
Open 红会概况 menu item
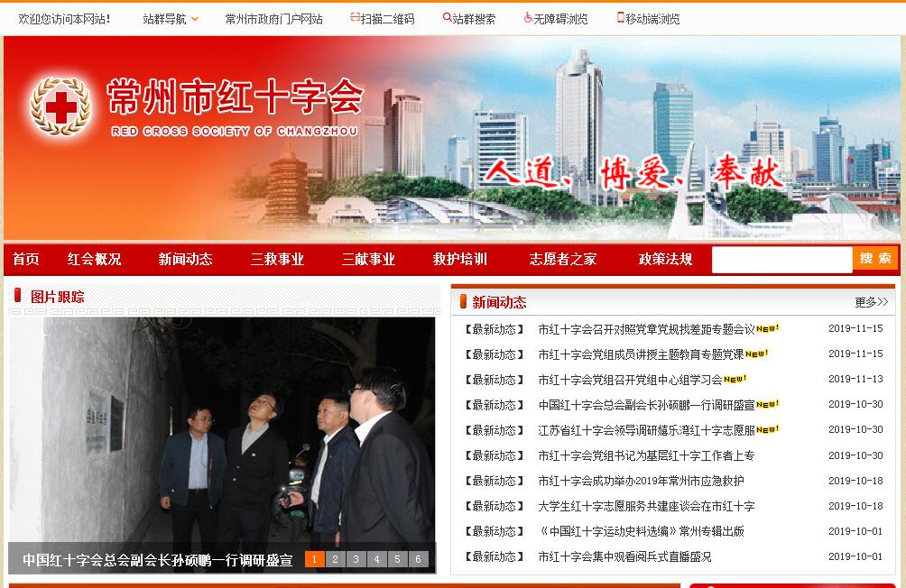(94, 260)
